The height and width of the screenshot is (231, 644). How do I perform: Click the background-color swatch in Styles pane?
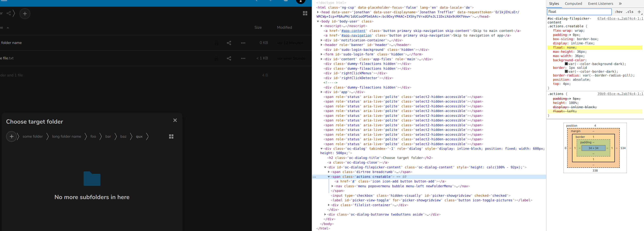pos(566,64)
